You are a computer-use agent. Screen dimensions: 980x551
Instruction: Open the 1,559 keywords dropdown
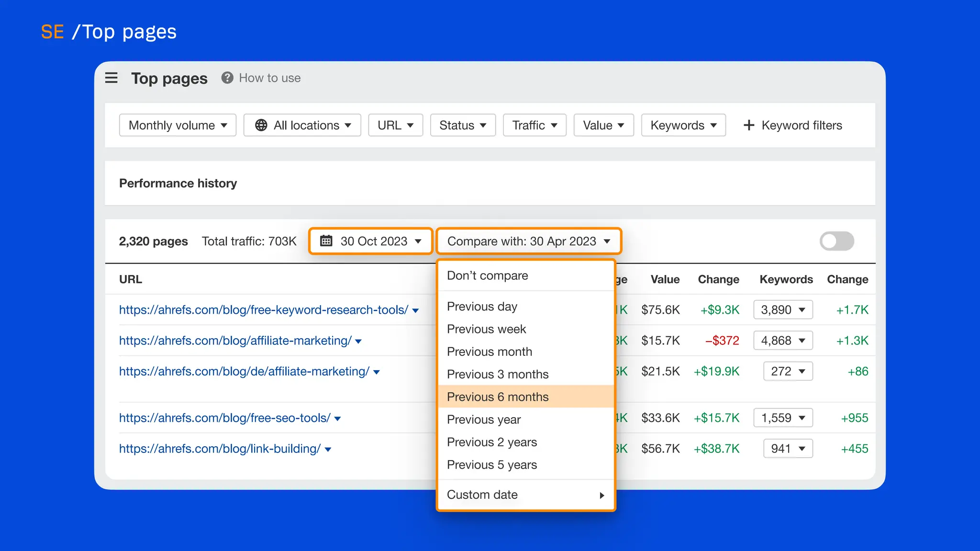(x=783, y=418)
